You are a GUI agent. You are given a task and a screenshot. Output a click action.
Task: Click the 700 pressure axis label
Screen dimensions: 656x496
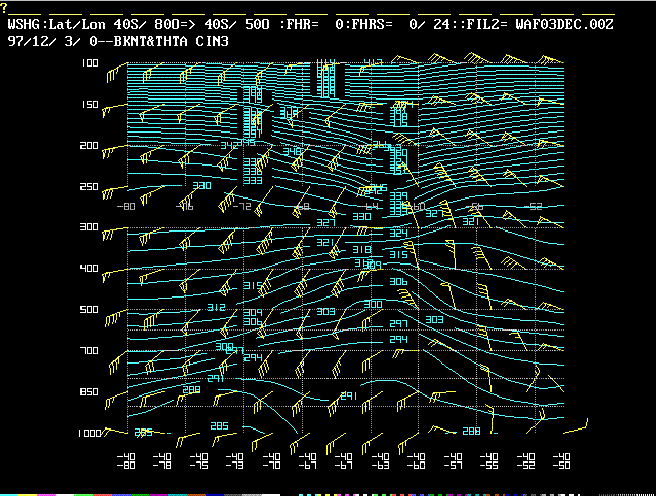[89, 350]
